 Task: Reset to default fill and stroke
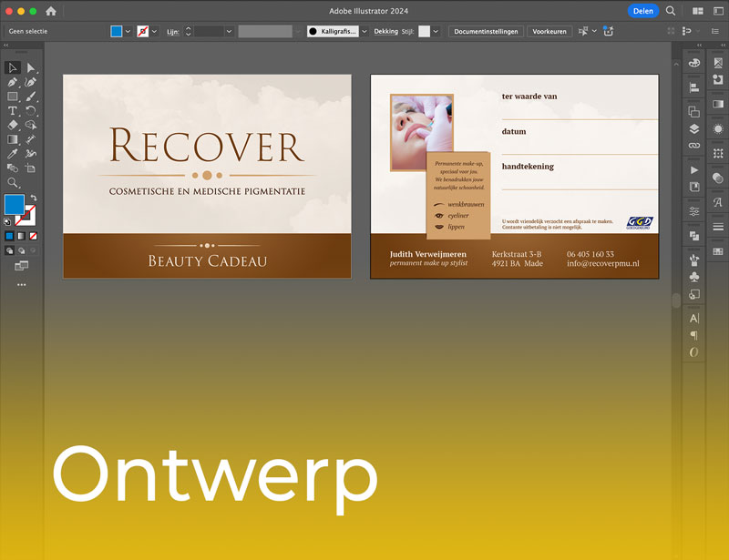(x=7, y=222)
